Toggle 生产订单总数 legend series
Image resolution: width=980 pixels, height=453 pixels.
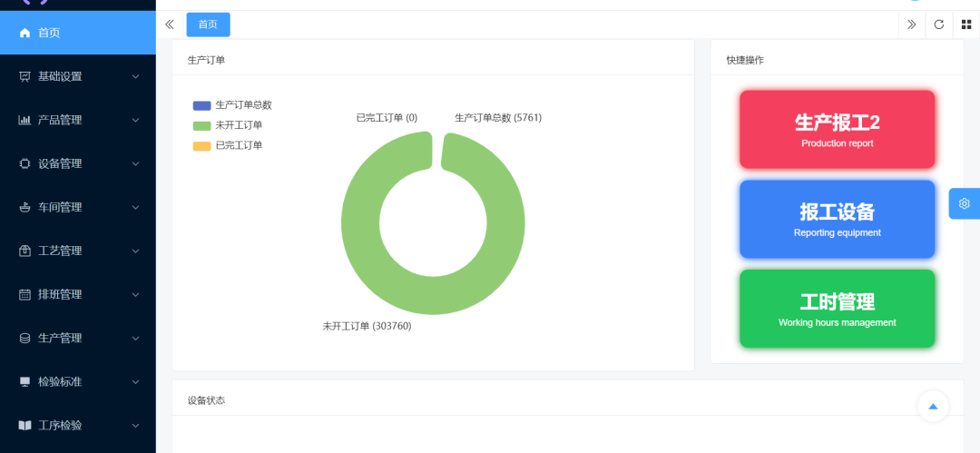[201, 105]
